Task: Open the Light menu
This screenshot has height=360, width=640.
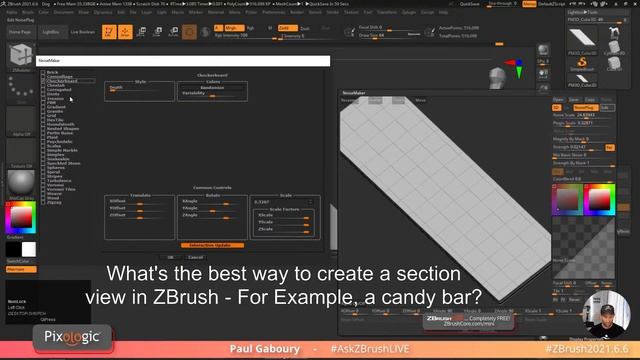Action: click(x=162, y=12)
